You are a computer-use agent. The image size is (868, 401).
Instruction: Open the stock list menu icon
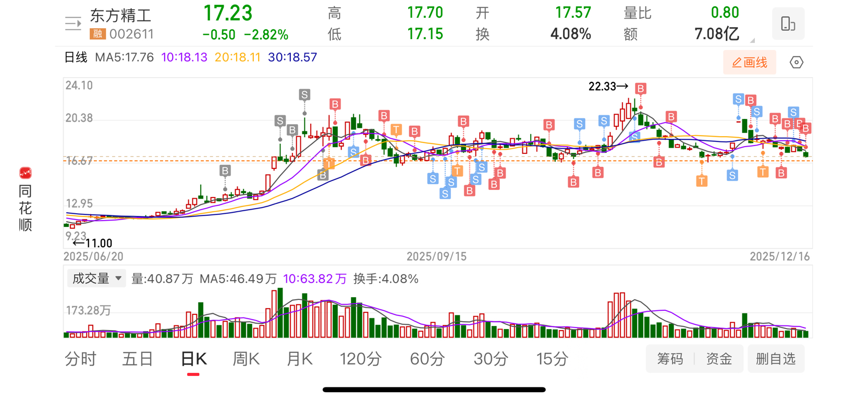click(x=73, y=23)
